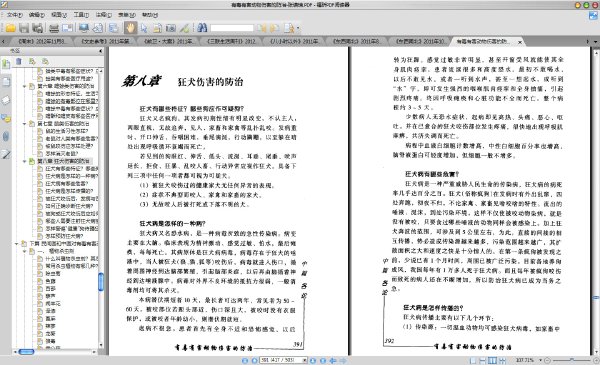Click the zoom in plus button
Image resolution: width=600 pixels, height=365 pixels.
pos(596,360)
